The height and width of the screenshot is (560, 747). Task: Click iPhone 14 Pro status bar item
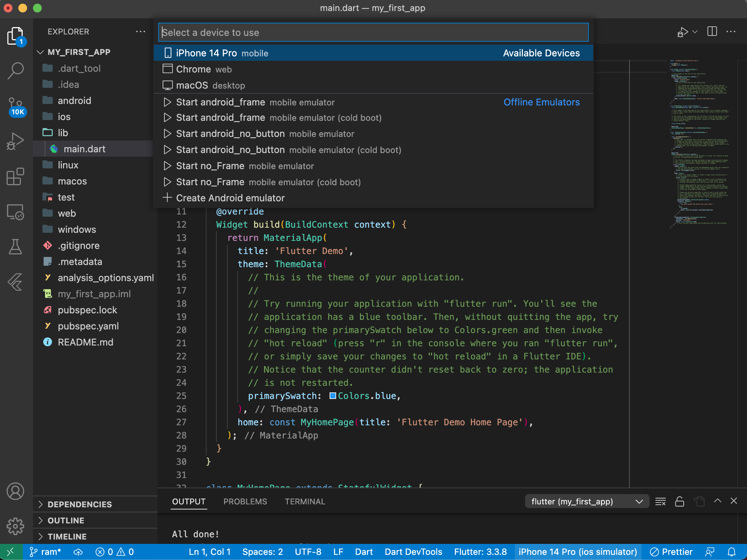[x=577, y=552]
